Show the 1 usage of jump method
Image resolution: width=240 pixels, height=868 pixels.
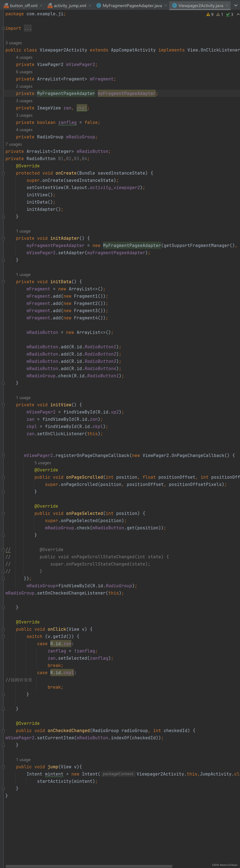click(x=23, y=760)
